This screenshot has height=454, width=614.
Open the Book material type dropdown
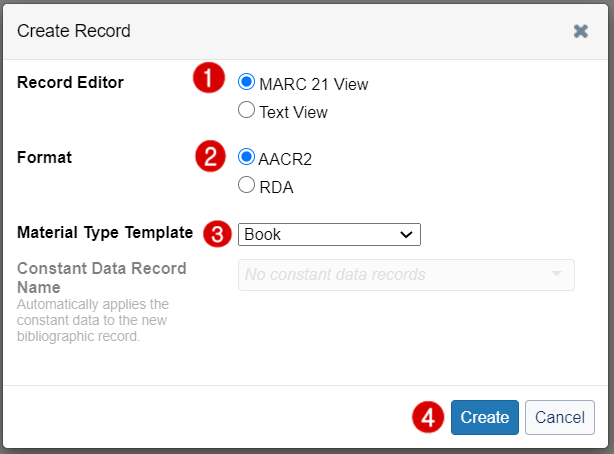(x=329, y=234)
